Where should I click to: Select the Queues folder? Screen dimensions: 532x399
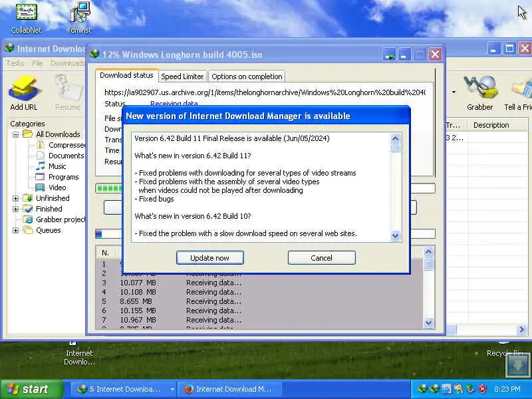42,230
